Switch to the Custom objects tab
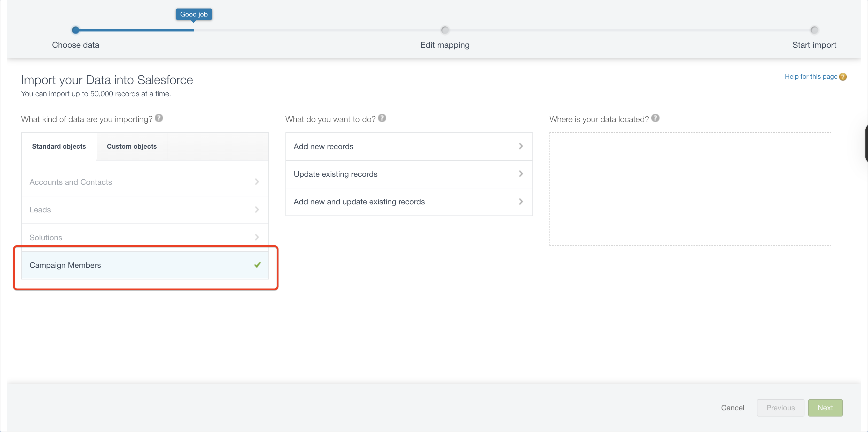This screenshot has height=432, width=868. pos(132,147)
